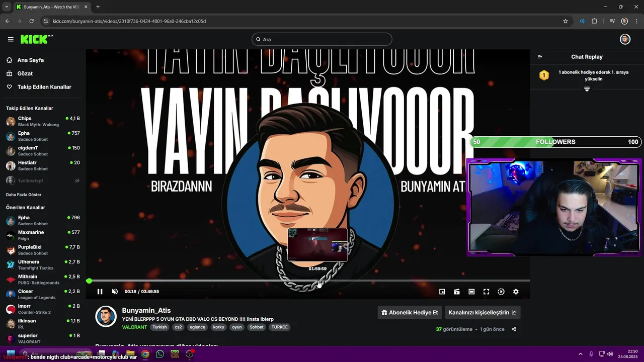Seek the video progress bar near 01:59:59

[317, 281]
